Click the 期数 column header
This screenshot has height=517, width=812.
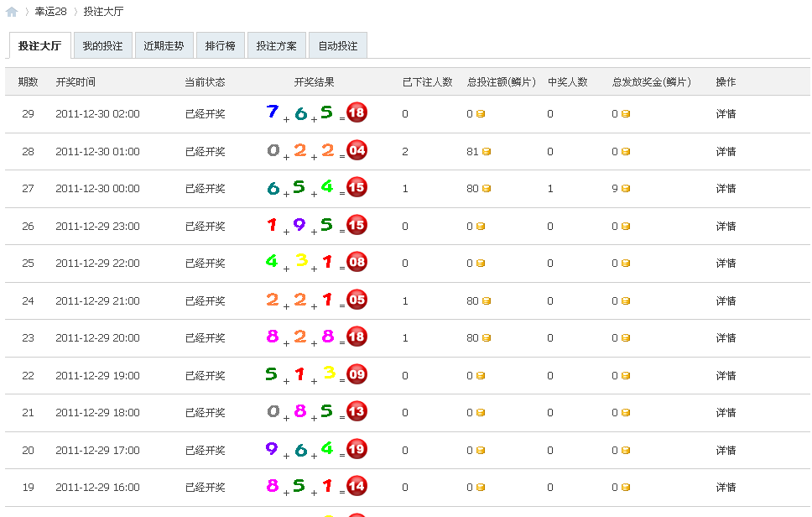pyautogui.click(x=27, y=82)
